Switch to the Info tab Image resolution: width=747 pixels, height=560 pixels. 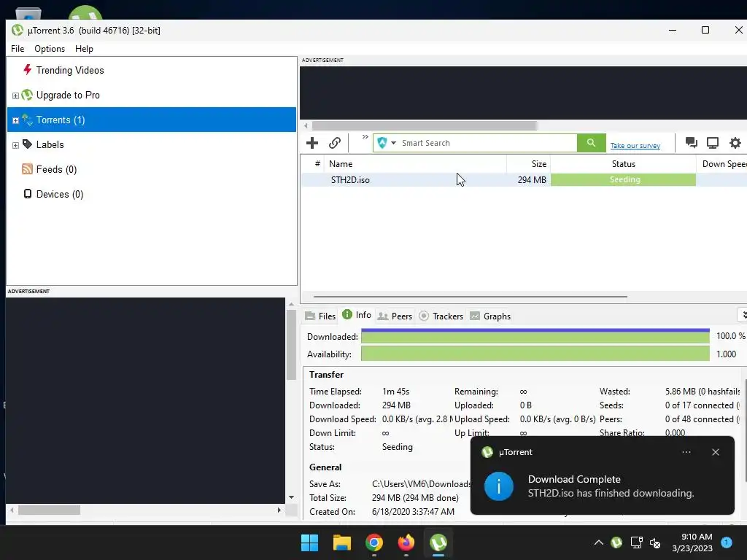click(x=357, y=315)
